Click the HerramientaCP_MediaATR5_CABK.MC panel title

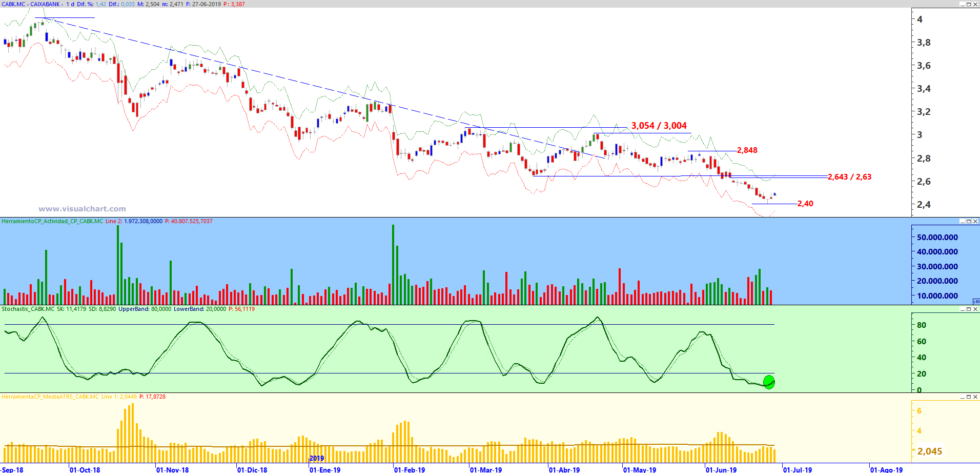click(50, 397)
